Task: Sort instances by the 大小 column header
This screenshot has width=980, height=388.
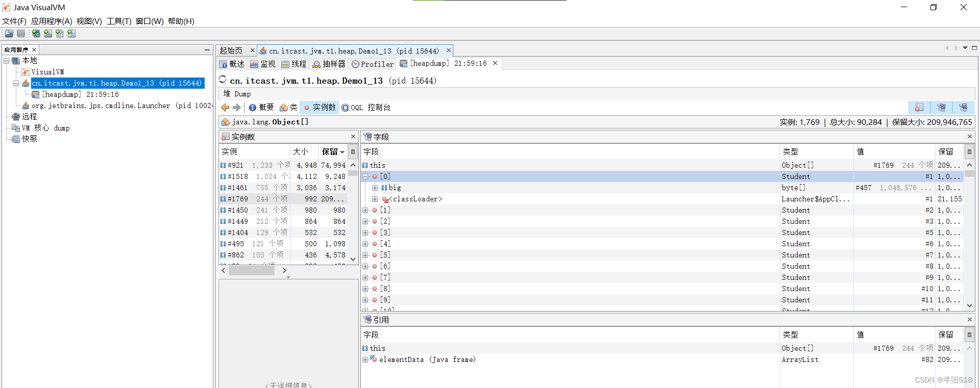Action: (304, 152)
